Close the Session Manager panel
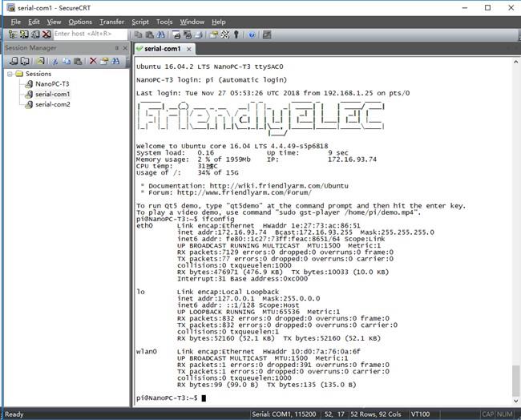Screen dimensions: 521x420 [125, 48]
